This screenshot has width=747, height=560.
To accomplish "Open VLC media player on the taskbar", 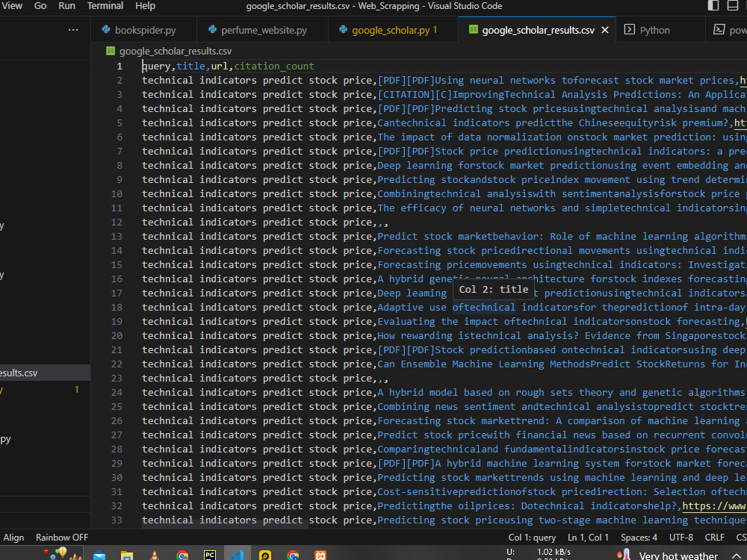I will (x=155, y=555).
